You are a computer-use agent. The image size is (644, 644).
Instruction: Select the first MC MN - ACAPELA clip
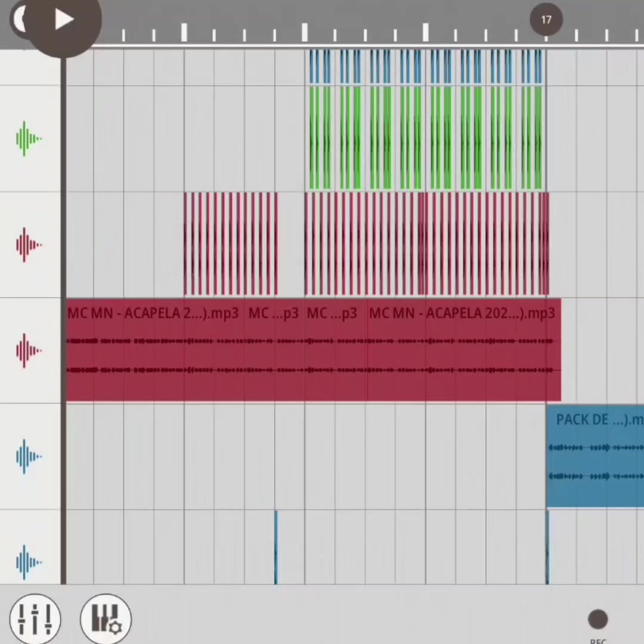[x=155, y=350]
